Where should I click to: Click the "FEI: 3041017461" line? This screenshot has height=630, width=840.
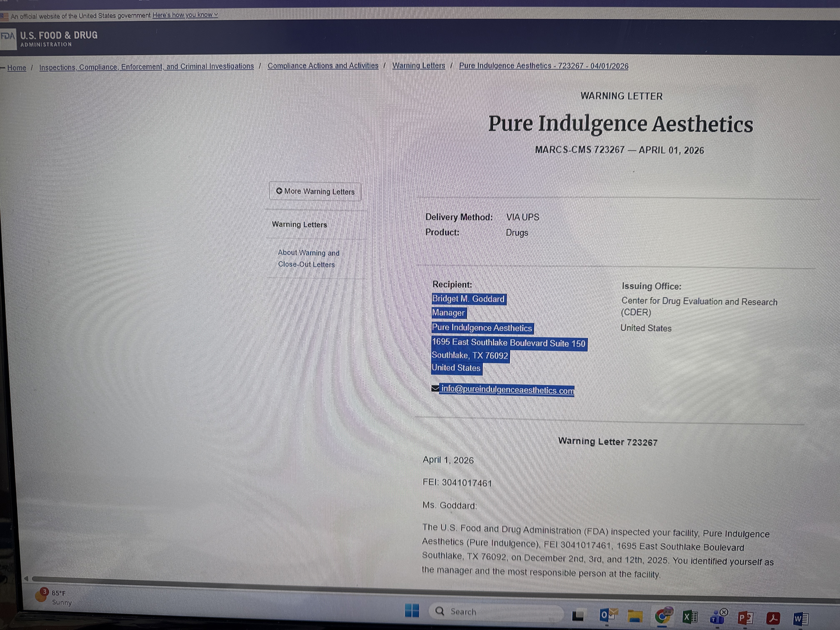pyautogui.click(x=457, y=483)
